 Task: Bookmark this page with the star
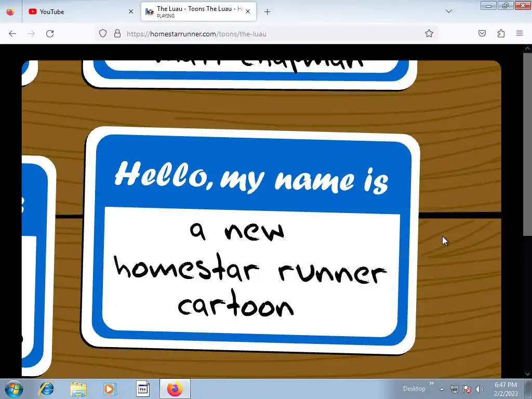pyautogui.click(x=429, y=33)
